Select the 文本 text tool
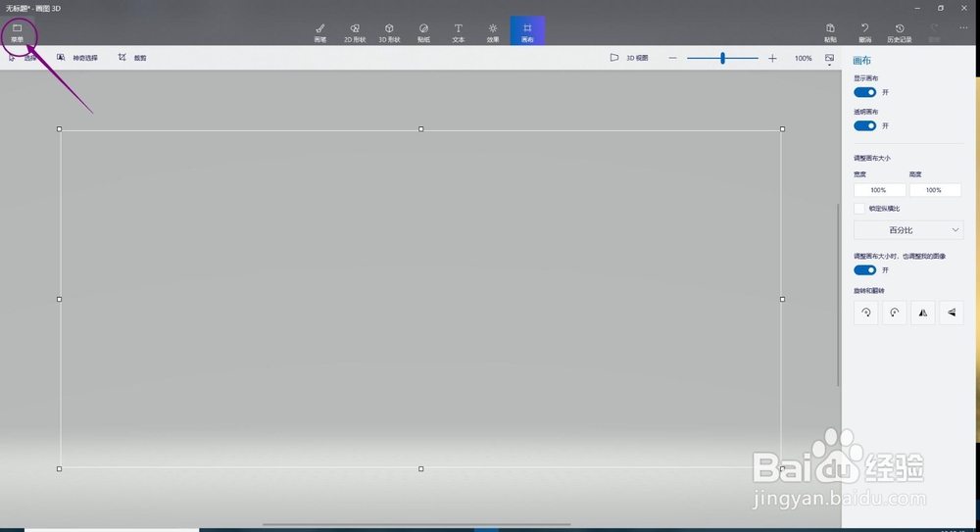980x532 pixels. pyautogui.click(x=458, y=32)
